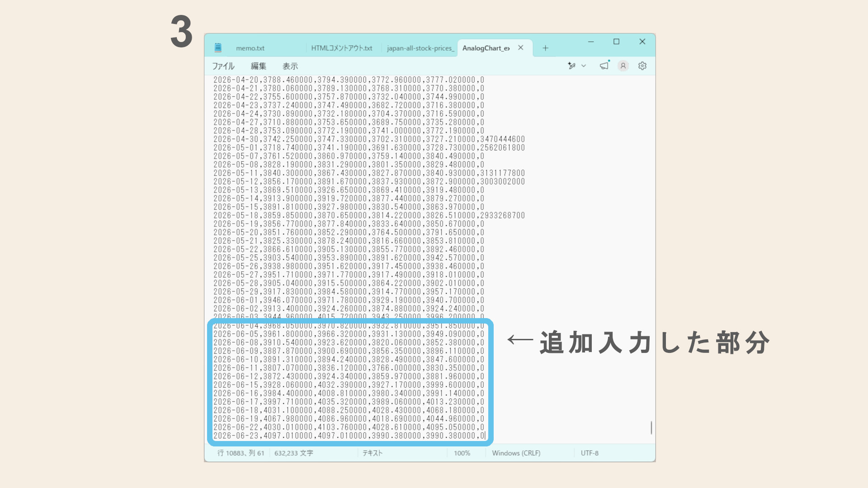Click the line starting 2026-04-20
The height and width of the screenshot is (488, 868).
point(349,80)
